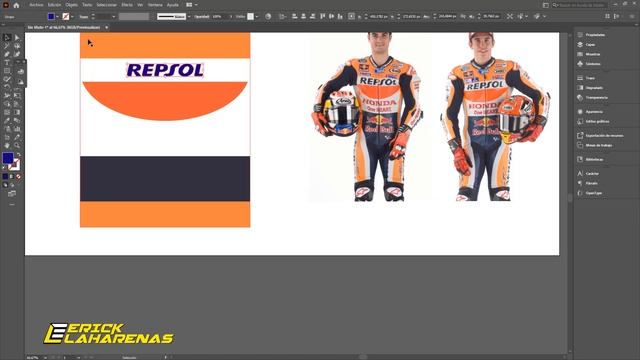The height and width of the screenshot is (360, 640).
Task: Click the Estilo swatch in control bar
Action: (x=250, y=16)
